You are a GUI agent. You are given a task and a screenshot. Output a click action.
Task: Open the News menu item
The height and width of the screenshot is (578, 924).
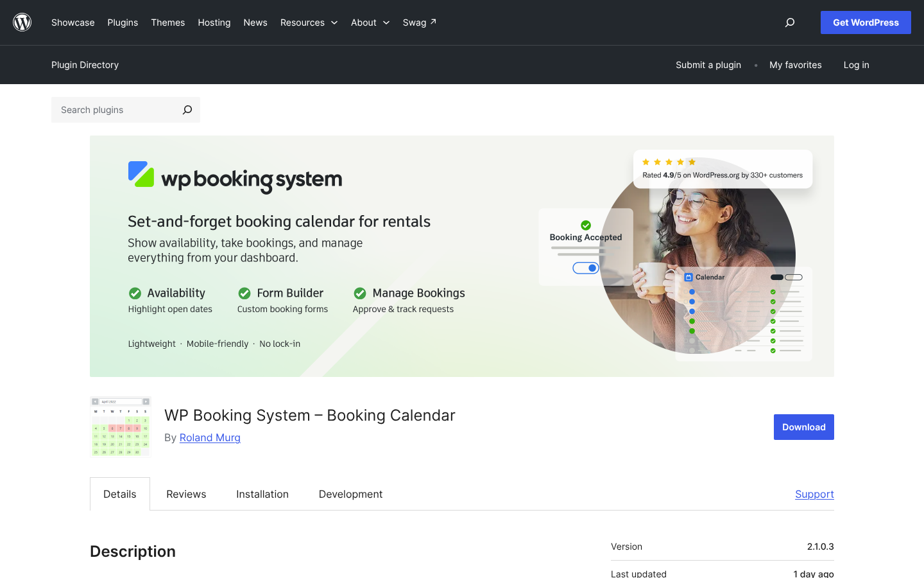point(255,22)
